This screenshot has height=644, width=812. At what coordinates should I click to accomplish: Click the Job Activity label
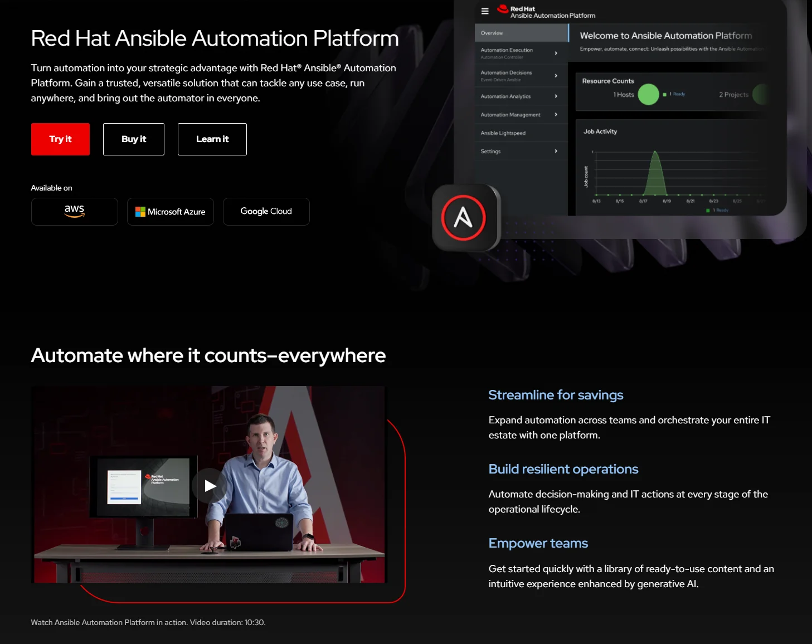600,131
